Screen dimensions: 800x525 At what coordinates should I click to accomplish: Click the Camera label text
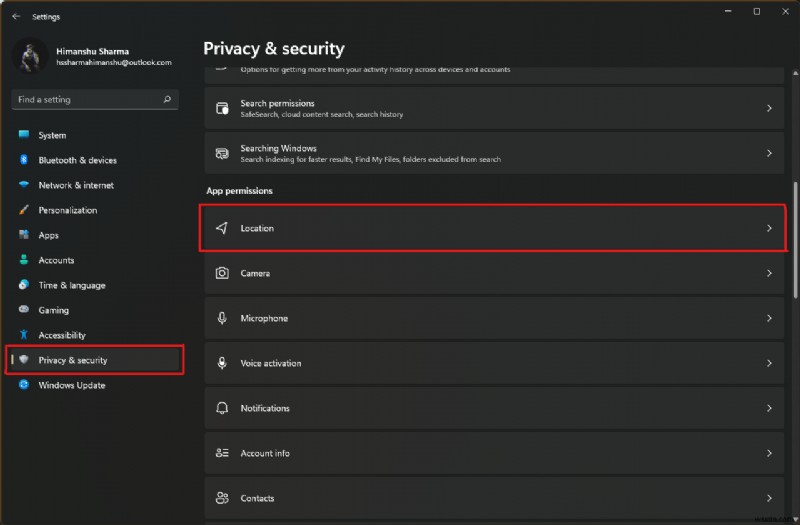click(255, 273)
